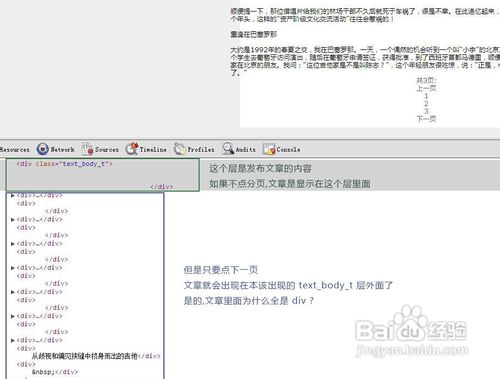
Task: Open the Audits panel
Action: click(239, 149)
